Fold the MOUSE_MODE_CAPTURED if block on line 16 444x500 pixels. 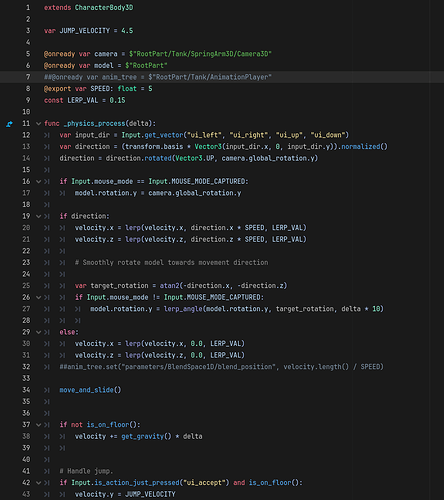pyautogui.click(x=38, y=182)
